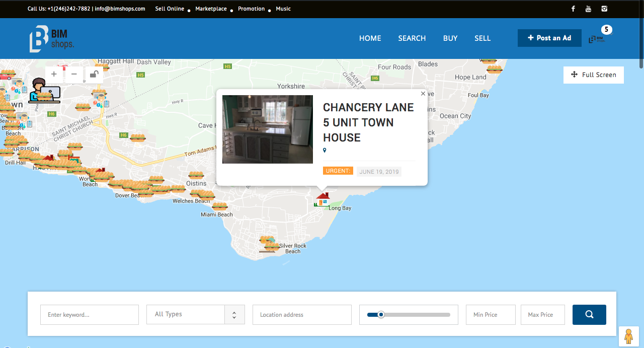Open user account menu with badge 5
The height and width of the screenshot is (348, 644).
tap(598, 38)
